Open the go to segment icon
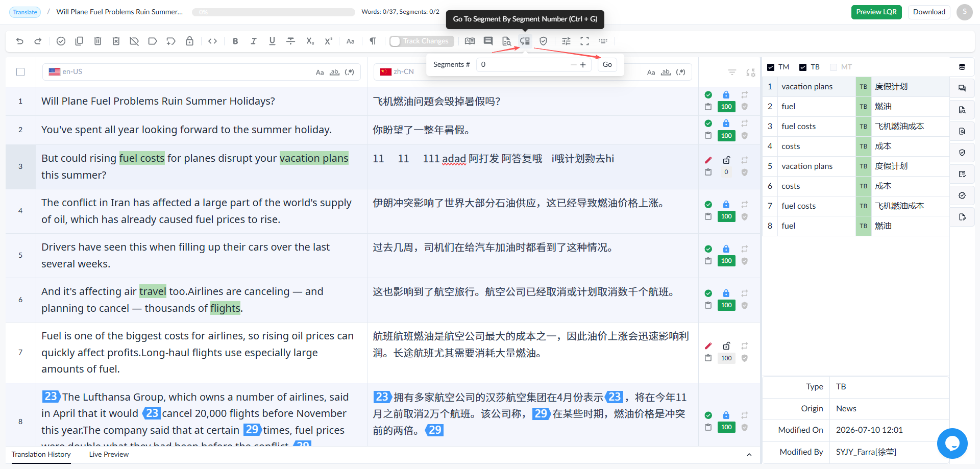 point(525,41)
